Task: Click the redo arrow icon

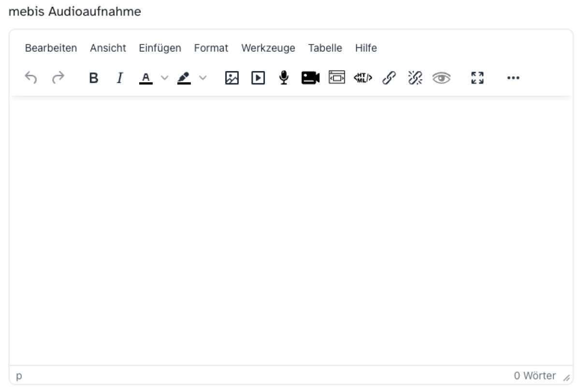Action: point(58,78)
